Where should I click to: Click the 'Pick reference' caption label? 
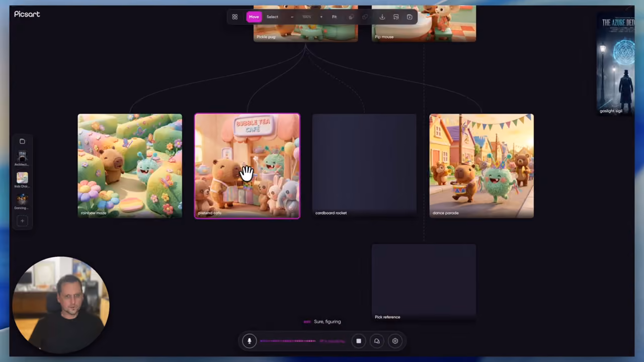coord(387,317)
